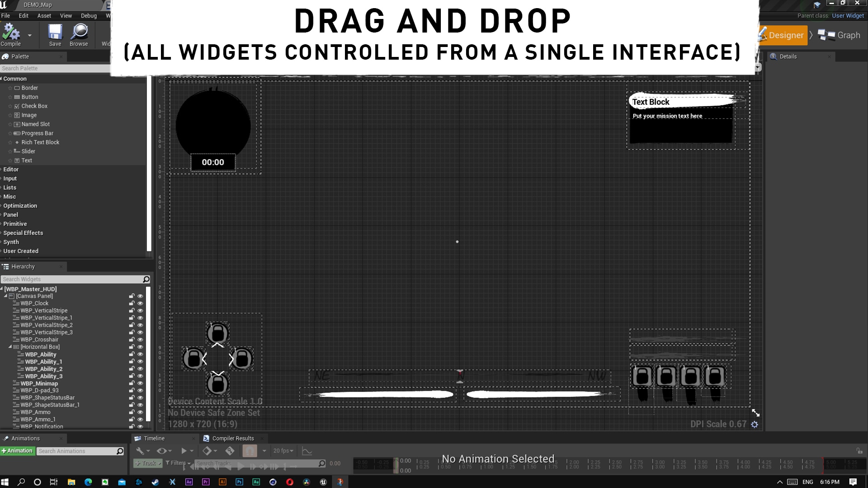Open the Compile options dropdown arrow
868x488 pixels.
click(x=30, y=35)
